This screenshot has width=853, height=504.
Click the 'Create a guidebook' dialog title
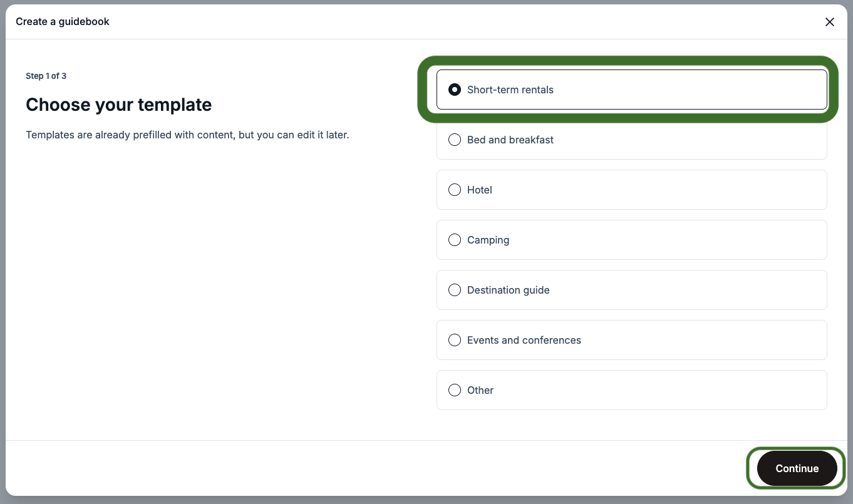[63, 21]
